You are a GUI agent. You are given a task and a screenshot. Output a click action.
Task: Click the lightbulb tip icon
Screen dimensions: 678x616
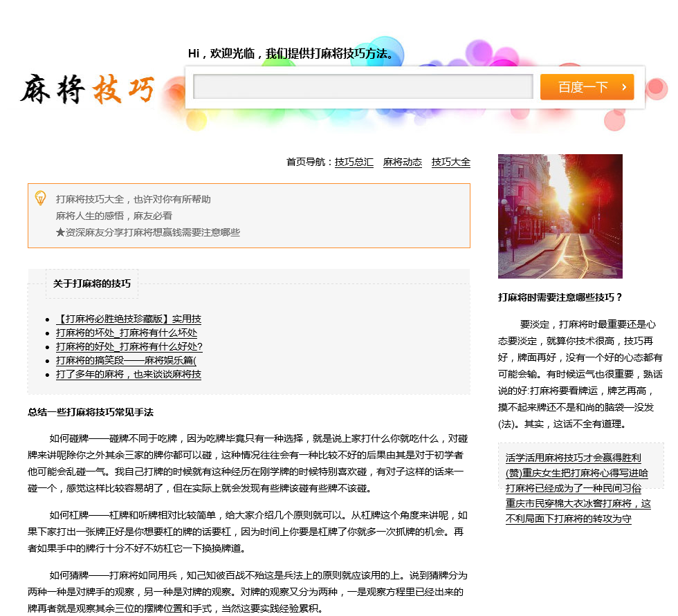[x=40, y=198]
